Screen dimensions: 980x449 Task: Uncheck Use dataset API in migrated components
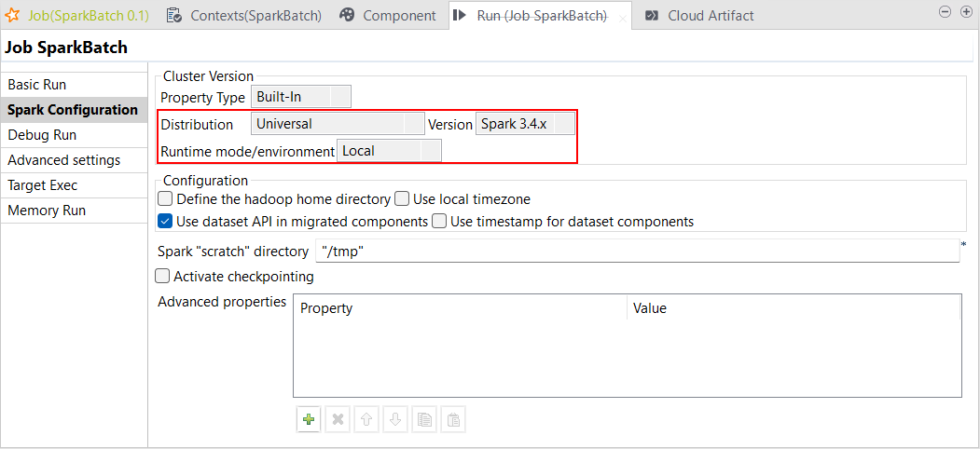(165, 222)
